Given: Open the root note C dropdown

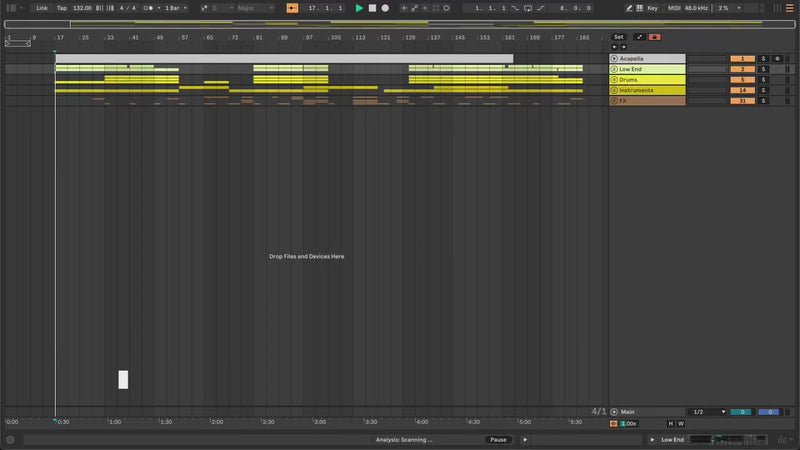Looking at the screenshot, I should 223,8.
